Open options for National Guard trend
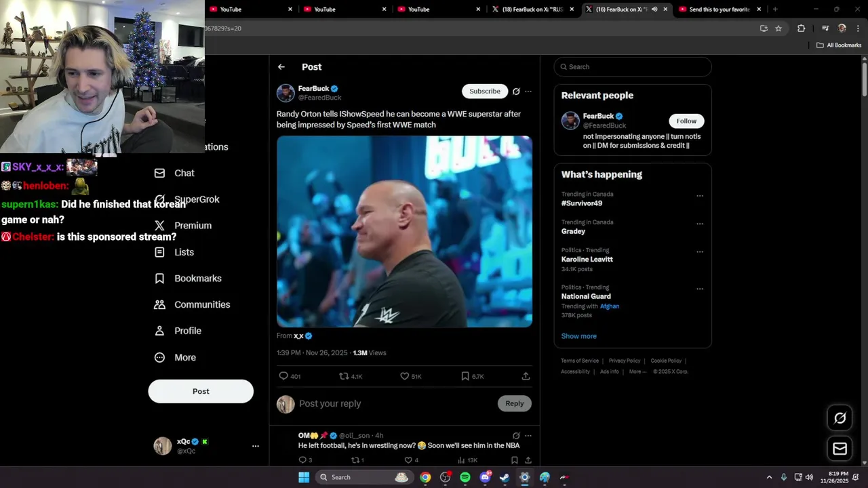 pyautogui.click(x=700, y=289)
